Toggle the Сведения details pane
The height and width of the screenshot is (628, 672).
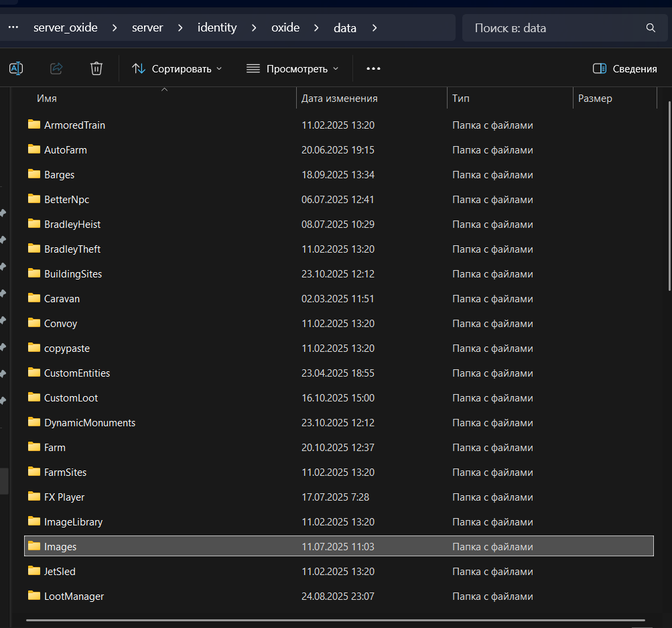coord(624,68)
